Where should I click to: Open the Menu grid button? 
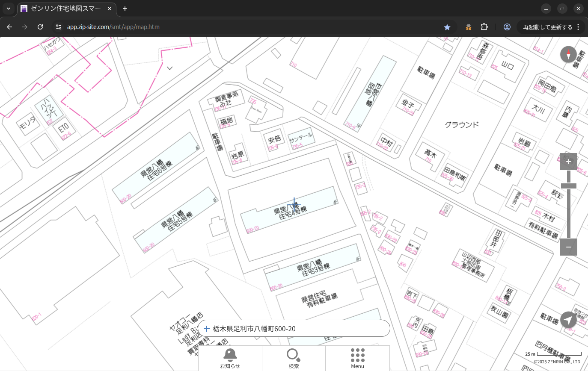(357, 358)
